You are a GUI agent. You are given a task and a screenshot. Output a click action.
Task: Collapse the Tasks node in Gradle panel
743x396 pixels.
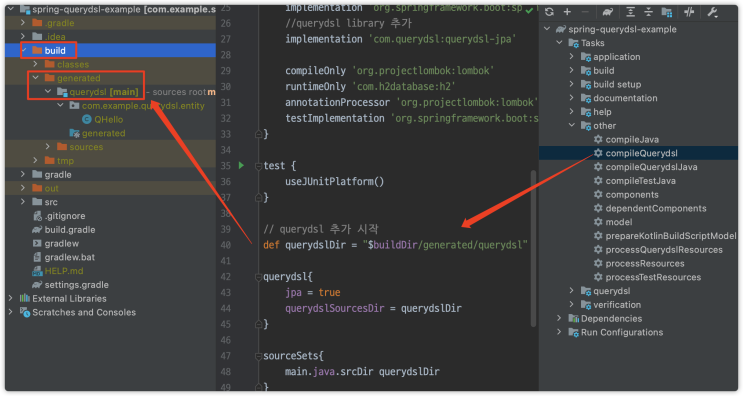click(x=559, y=43)
